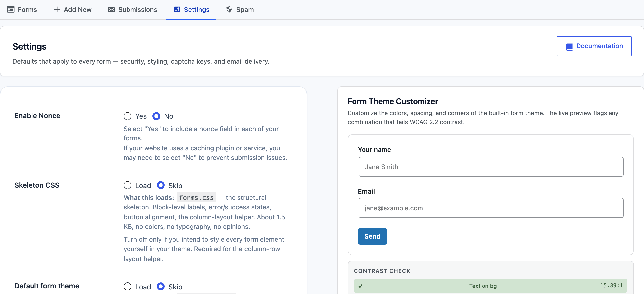Select the Settings tab
Screen dimensions: 644x294
[192, 10]
